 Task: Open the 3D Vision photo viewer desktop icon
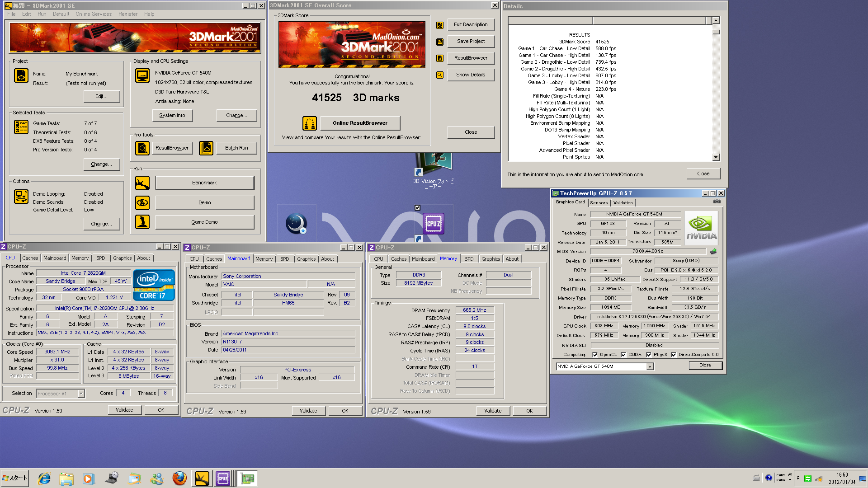click(x=433, y=164)
